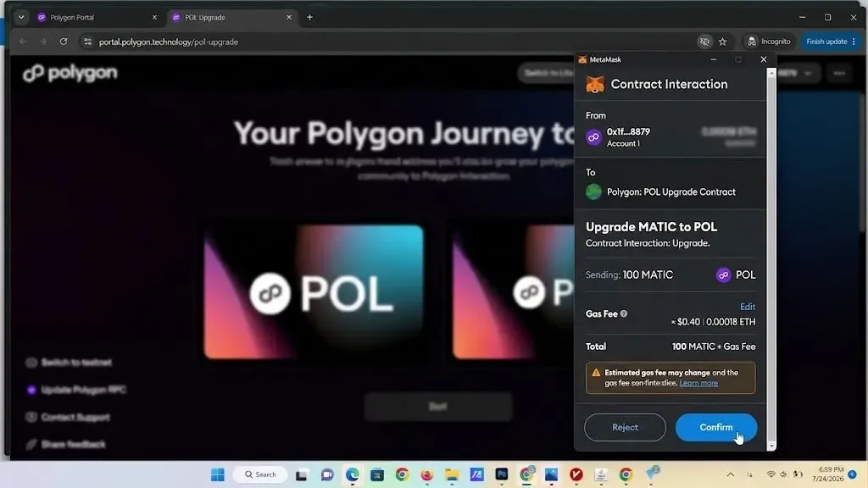Click the POL token icon in MetaMask
The width and height of the screenshot is (868, 488).
723,275
